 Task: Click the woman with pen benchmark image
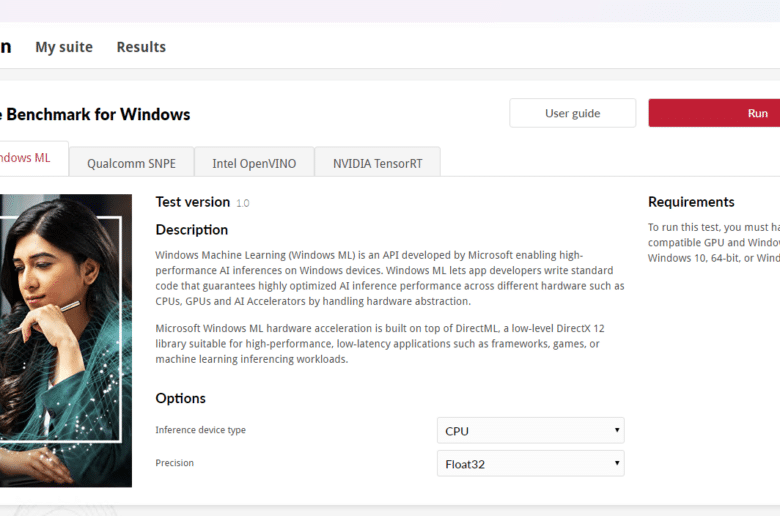66,340
